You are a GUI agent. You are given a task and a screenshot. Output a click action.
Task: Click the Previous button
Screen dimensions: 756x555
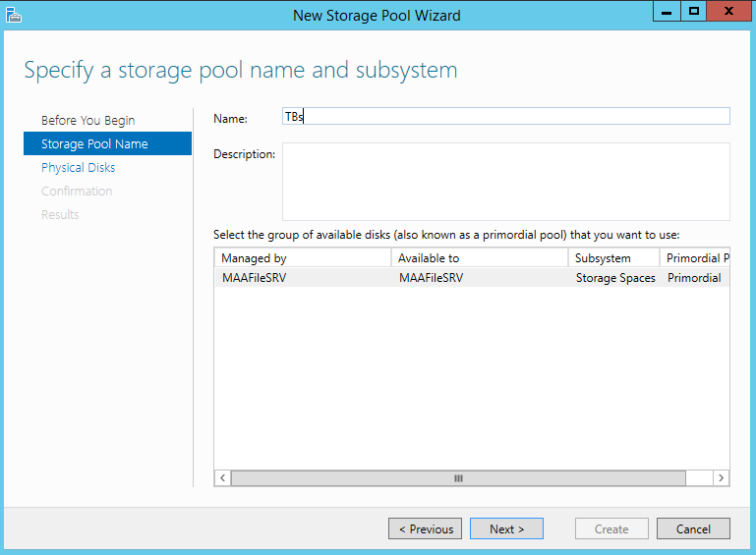click(426, 528)
